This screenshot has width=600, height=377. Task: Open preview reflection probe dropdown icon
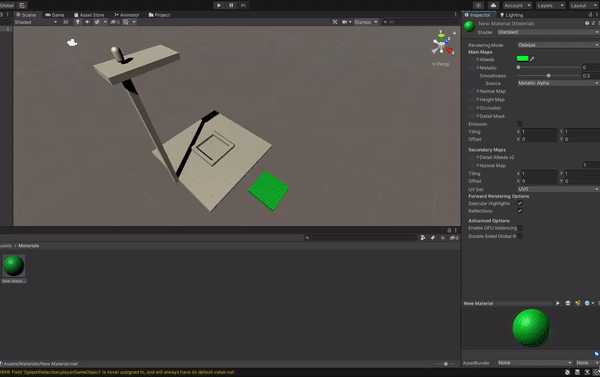click(x=589, y=303)
